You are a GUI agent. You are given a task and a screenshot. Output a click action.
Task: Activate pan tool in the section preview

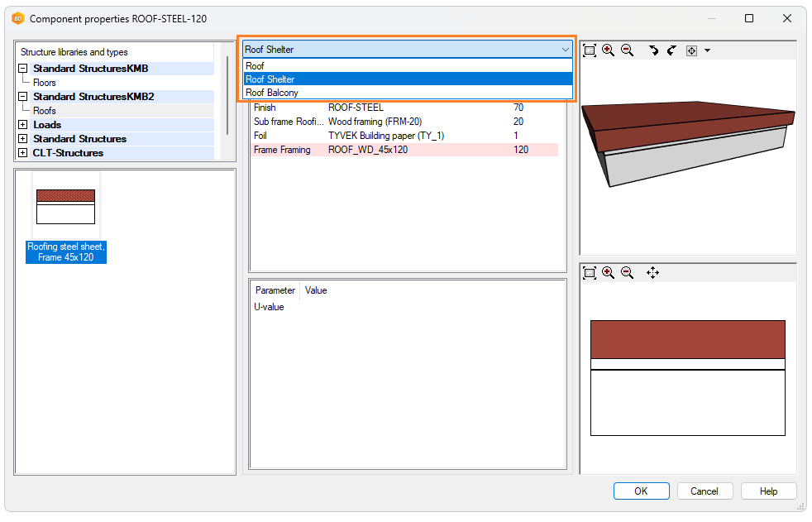[x=652, y=272]
